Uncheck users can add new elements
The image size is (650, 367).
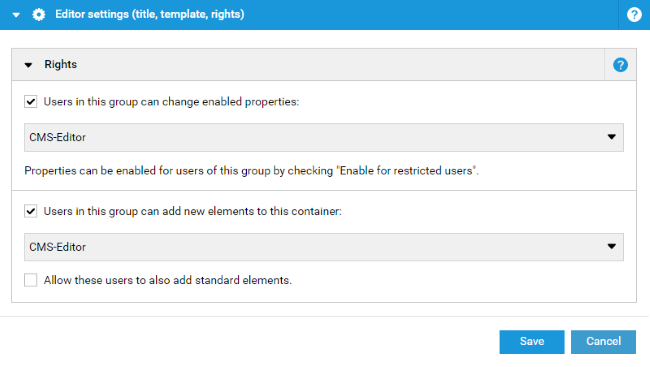point(30,211)
